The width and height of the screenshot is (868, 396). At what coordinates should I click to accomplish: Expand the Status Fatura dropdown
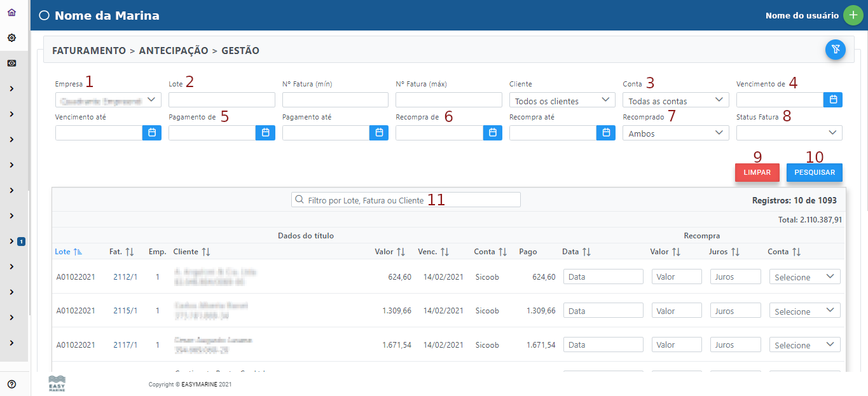pyautogui.click(x=789, y=133)
